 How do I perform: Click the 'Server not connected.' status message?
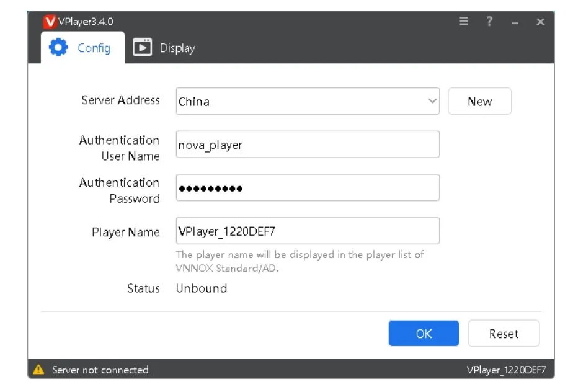[101, 370]
